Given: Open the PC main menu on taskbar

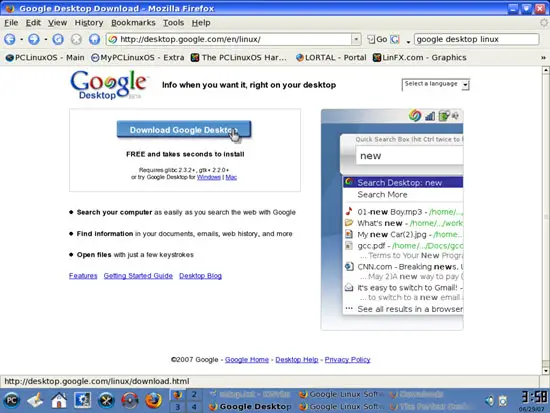Looking at the screenshot, I should click(x=12, y=400).
